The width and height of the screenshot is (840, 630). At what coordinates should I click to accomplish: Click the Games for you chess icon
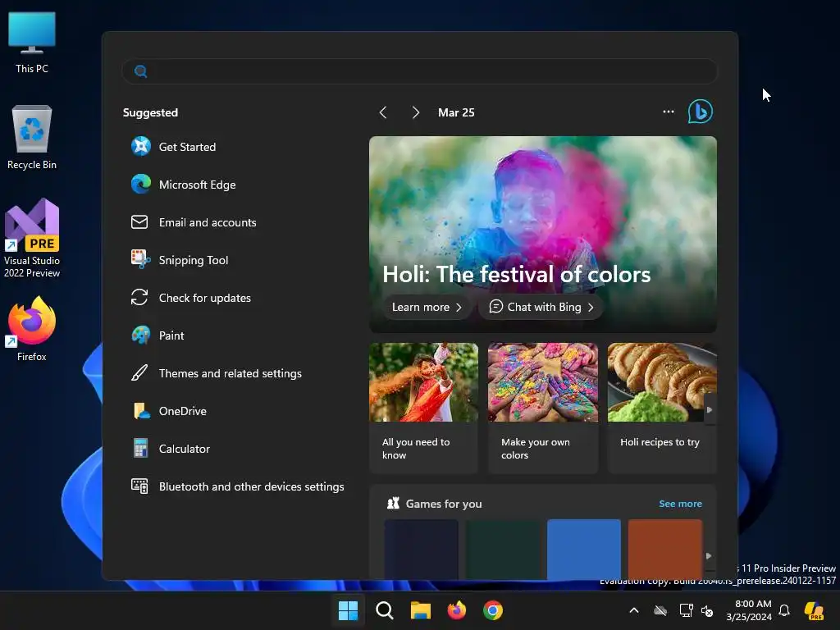pos(393,503)
